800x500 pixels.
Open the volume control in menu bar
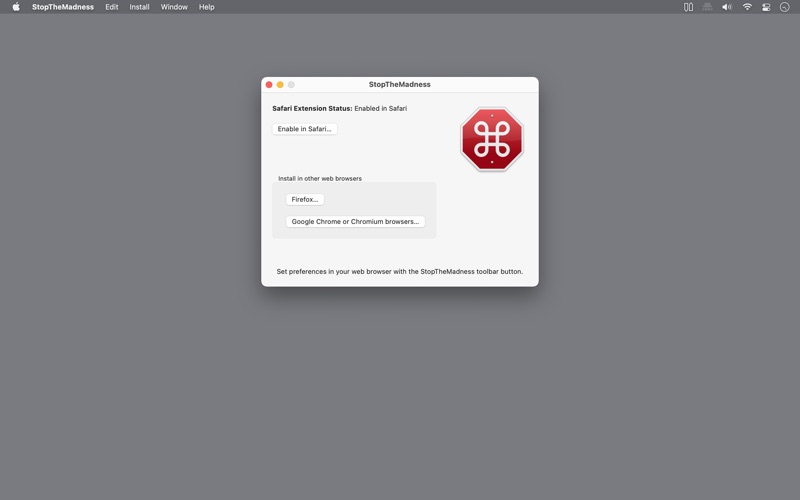[x=727, y=7]
